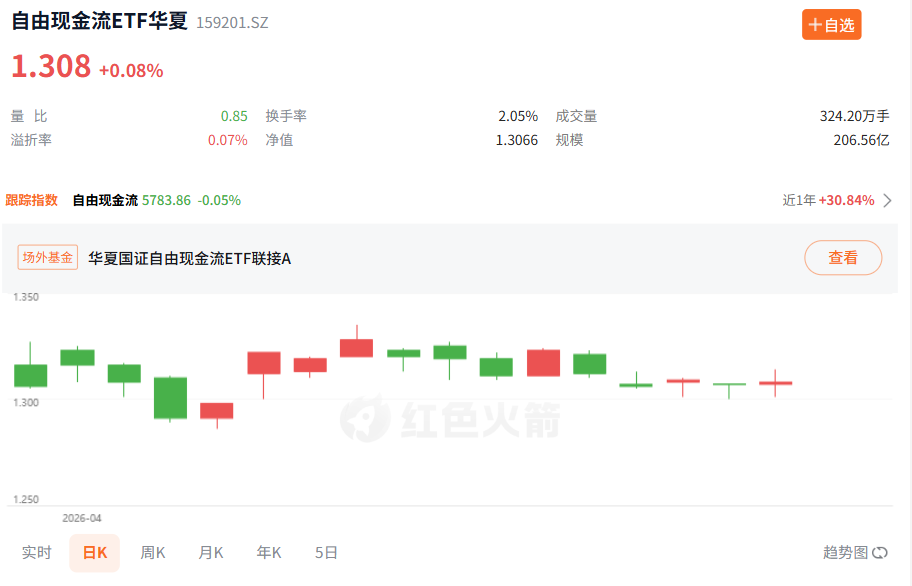Select the last red doji candlestick
The image size is (912, 586).
[x=775, y=383]
